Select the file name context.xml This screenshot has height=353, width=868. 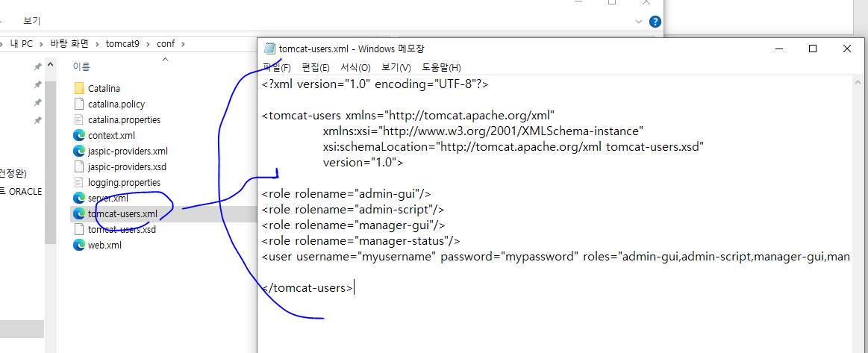pos(111,135)
